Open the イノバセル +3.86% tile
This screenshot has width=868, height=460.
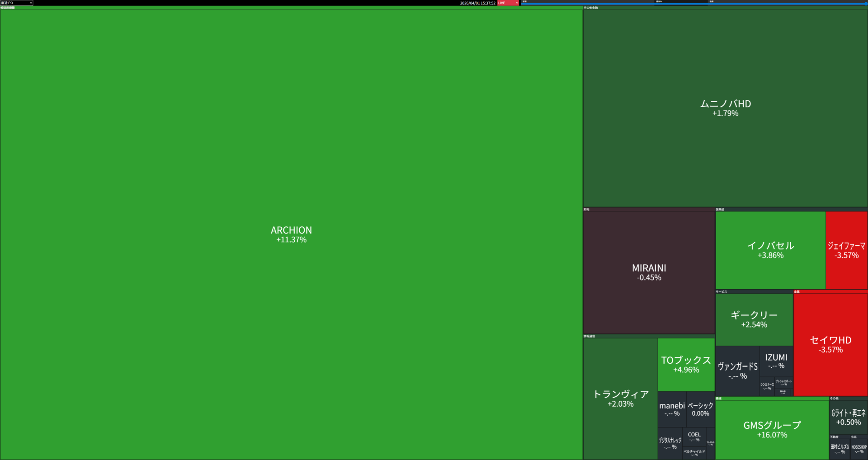click(770, 250)
